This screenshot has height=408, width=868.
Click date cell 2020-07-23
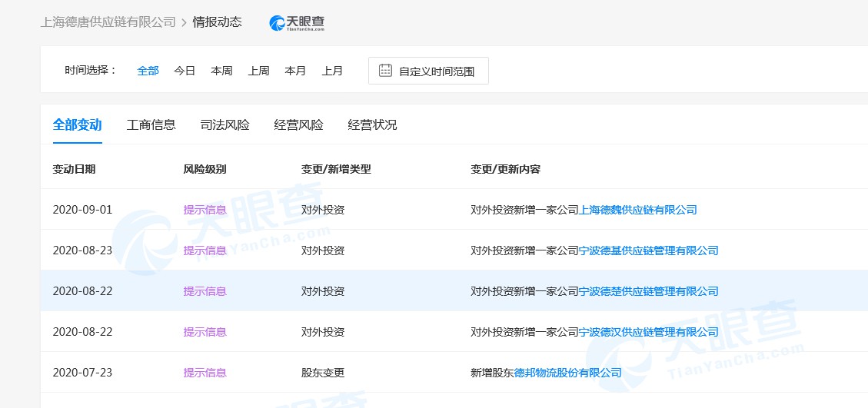coord(82,373)
